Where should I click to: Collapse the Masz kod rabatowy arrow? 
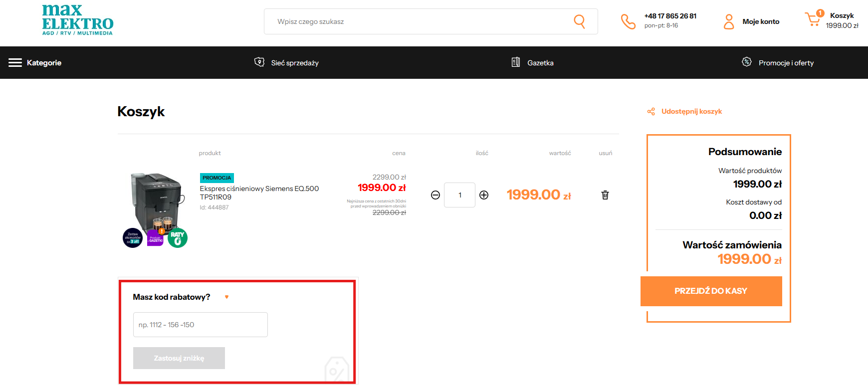(226, 297)
